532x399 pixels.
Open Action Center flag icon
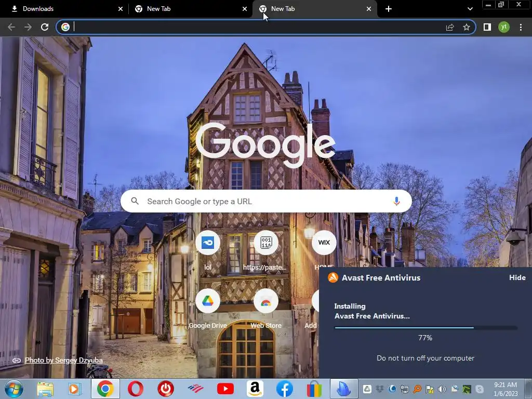pos(430,389)
